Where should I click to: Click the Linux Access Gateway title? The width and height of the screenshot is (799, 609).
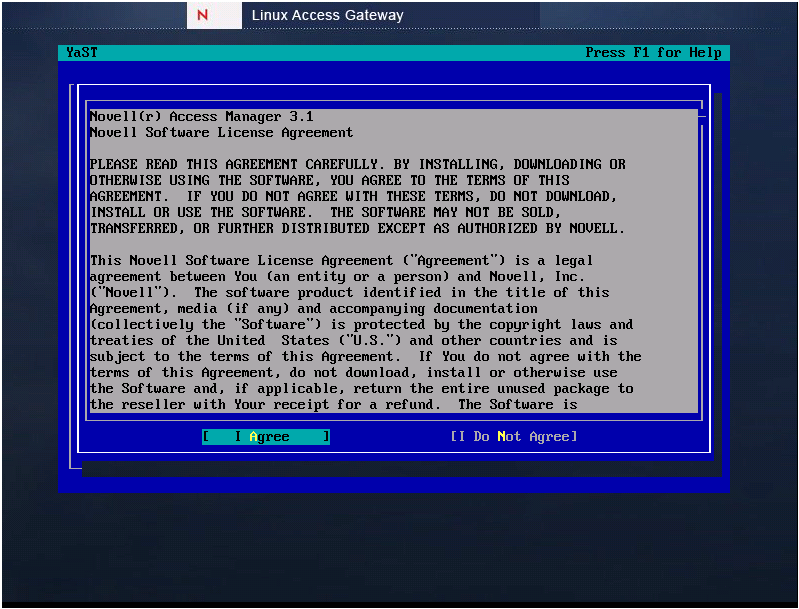[x=327, y=15]
